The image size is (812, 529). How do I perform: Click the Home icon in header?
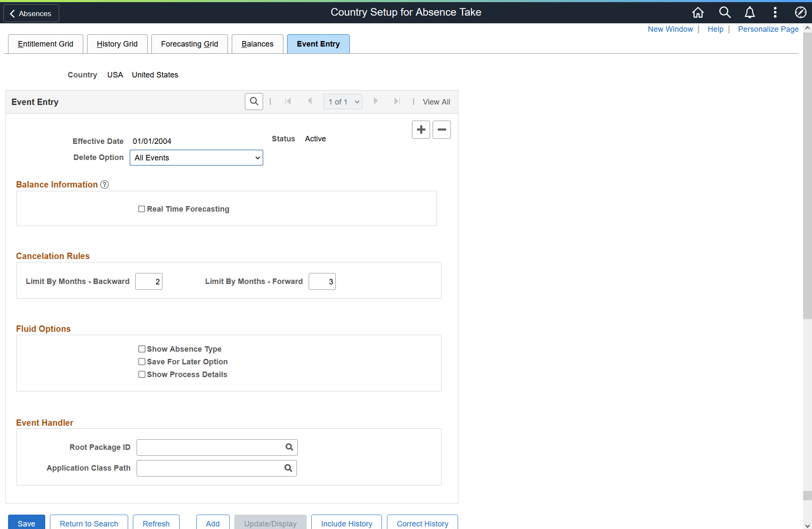click(698, 13)
